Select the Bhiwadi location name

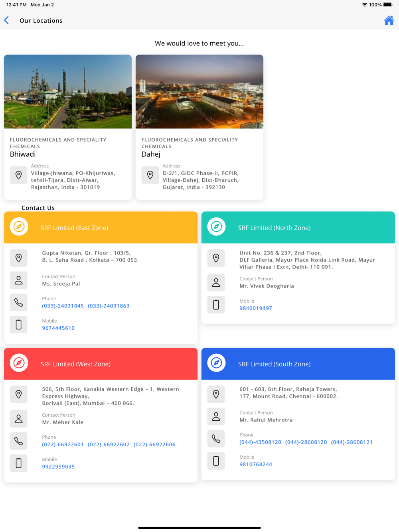tap(23, 154)
